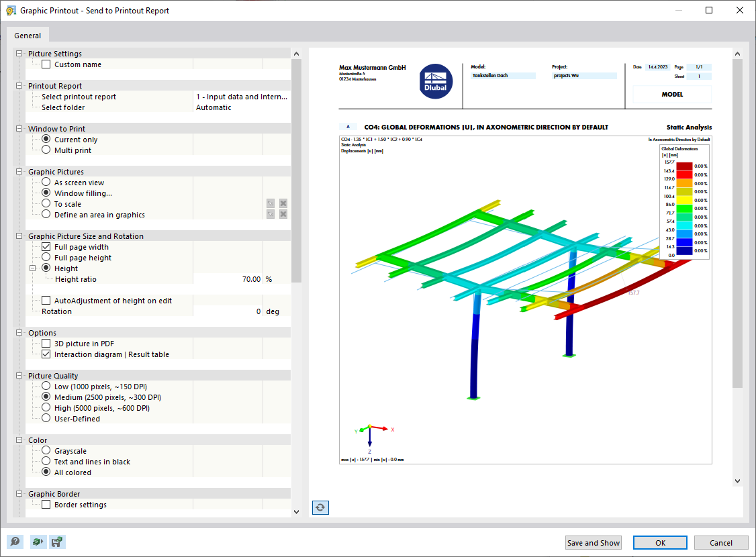Collapse Graphic Picture Size and Rotation
Image resolution: width=756 pixels, height=557 pixels.
[19, 236]
